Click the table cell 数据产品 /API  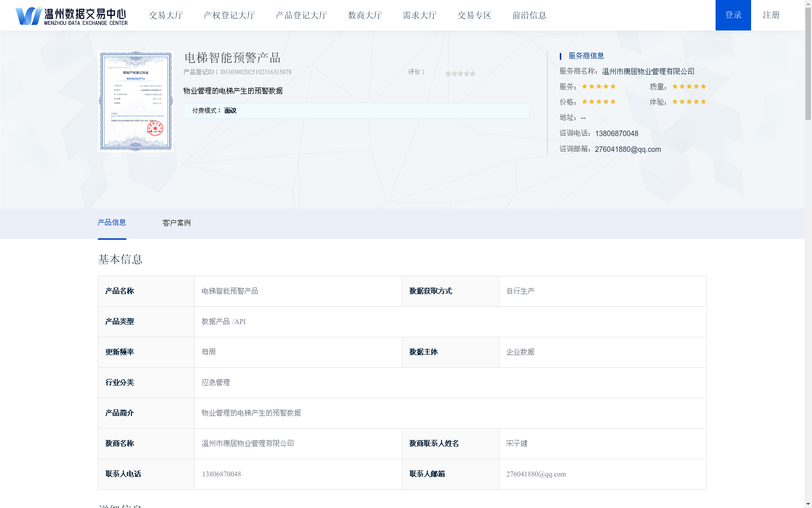click(x=224, y=322)
